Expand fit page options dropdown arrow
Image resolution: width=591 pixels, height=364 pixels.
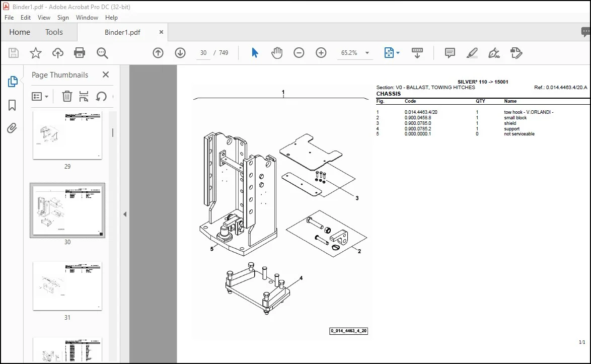398,53
